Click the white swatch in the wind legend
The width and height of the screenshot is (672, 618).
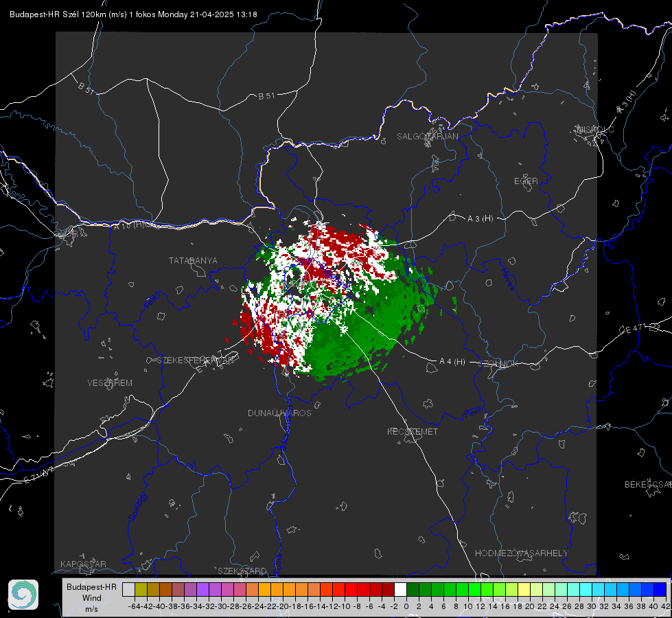pos(400,590)
